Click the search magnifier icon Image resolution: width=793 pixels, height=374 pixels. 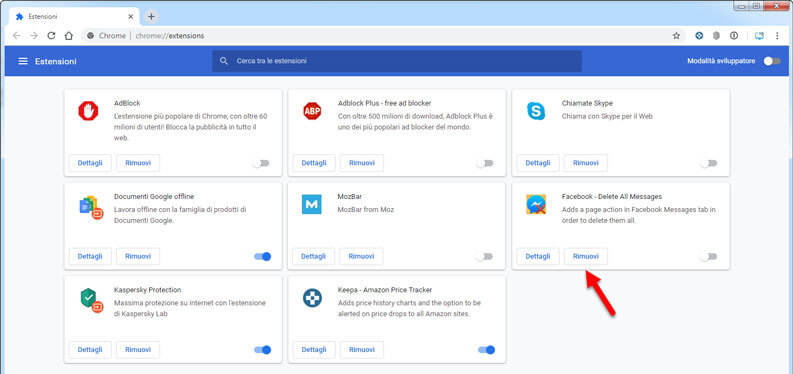click(x=224, y=61)
